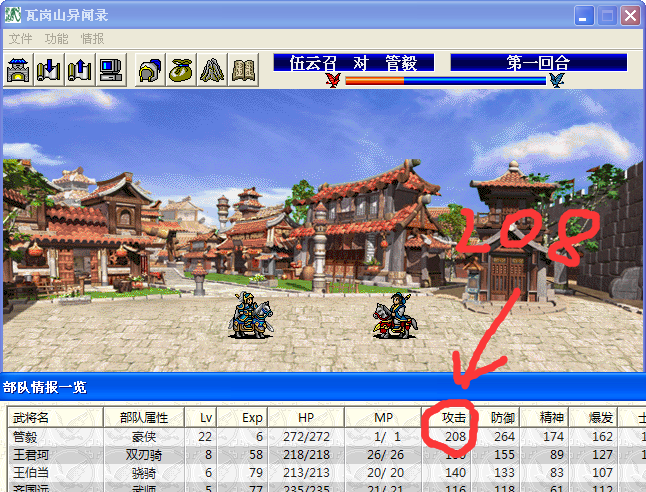Open the 功能 menu
The width and height of the screenshot is (646, 492).
pyautogui.click(x=56, y=39)
